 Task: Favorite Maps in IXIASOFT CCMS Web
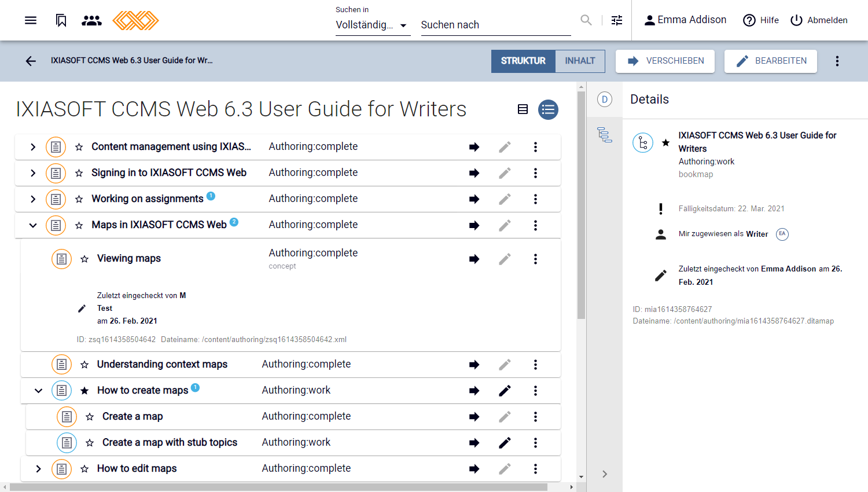coord(79,225)
